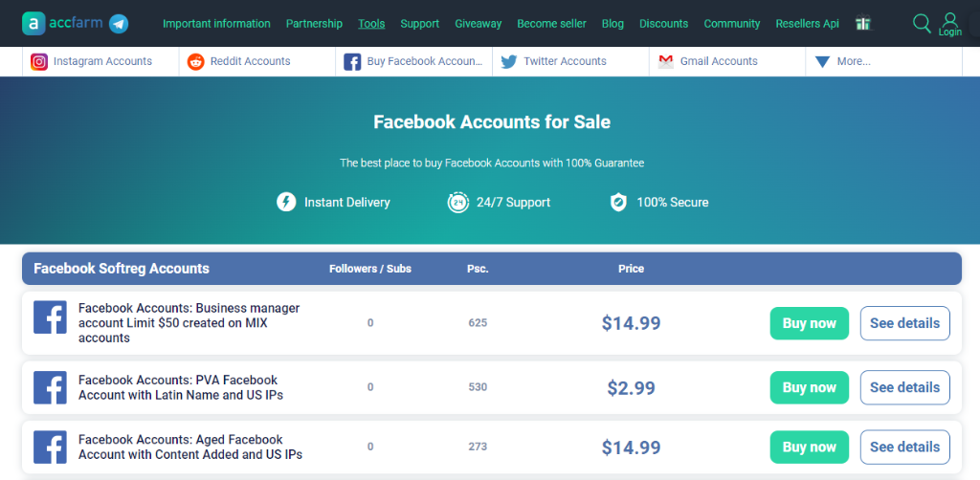
Task: Click Facebook icon of Business manager listing
Action: (x=50, y=317)
